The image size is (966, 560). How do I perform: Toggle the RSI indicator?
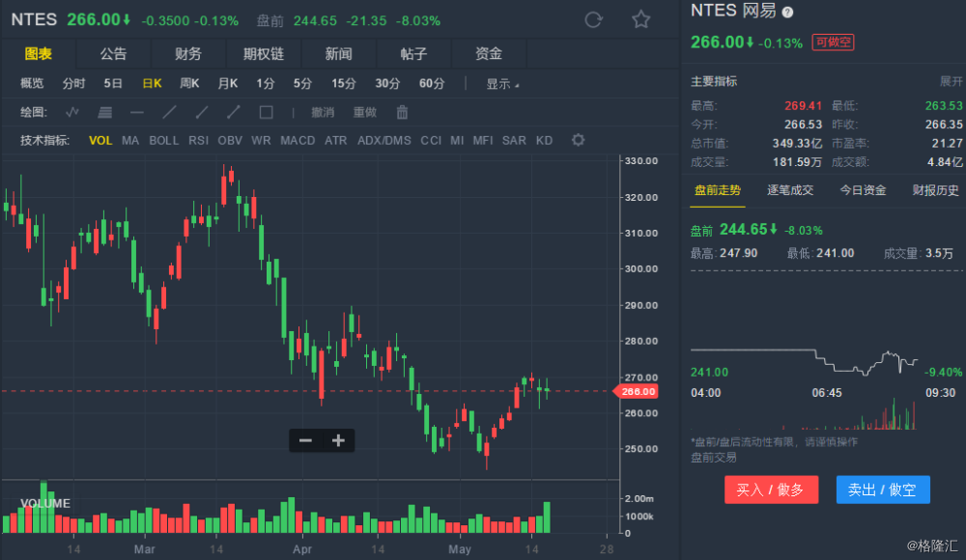(198, 140)
